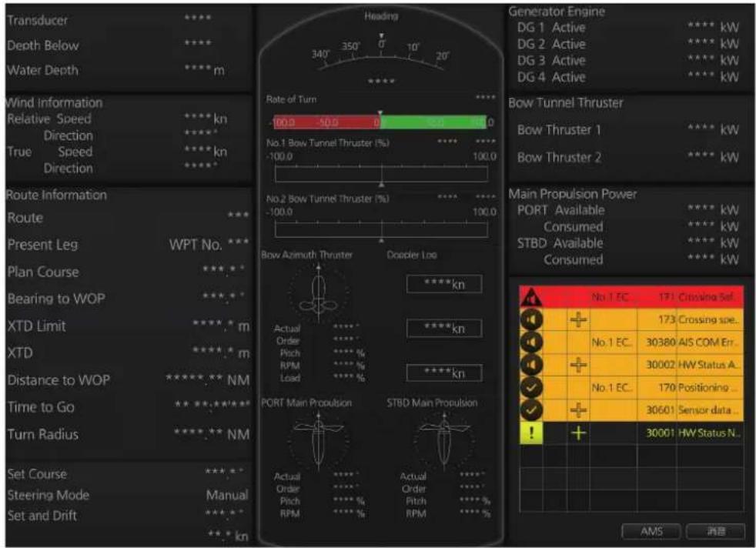Click the Bow Tunnel Thruster heading
Image resolution: width=756 pixels, height=548 pixels.
click(566, 103)
